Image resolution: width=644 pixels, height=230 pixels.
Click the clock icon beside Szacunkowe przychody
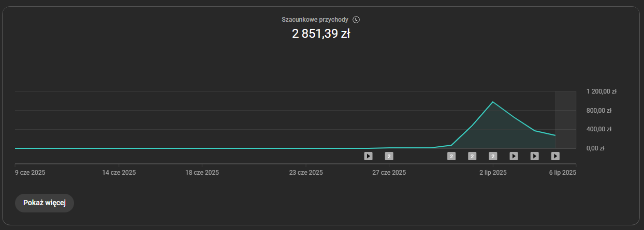coord(356,20)
